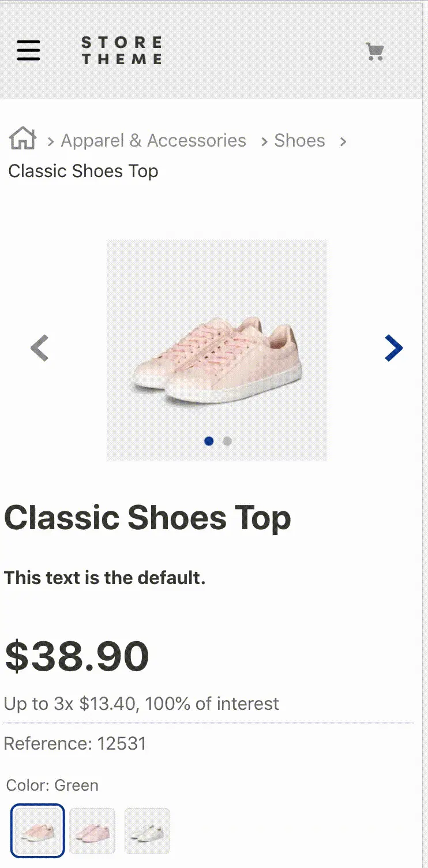
Task: Click the chevron after the Shoes breadcrumb
Action: click(x=343, y=141)
